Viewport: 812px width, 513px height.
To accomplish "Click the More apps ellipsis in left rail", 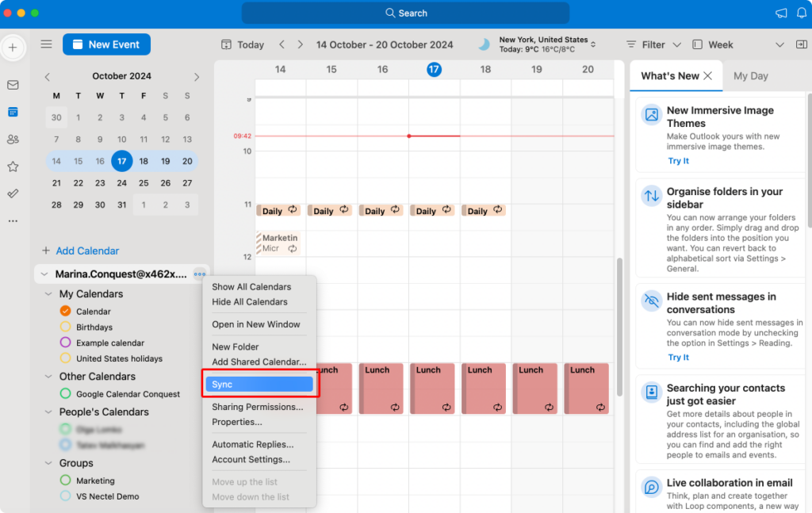I will point(13,221).
